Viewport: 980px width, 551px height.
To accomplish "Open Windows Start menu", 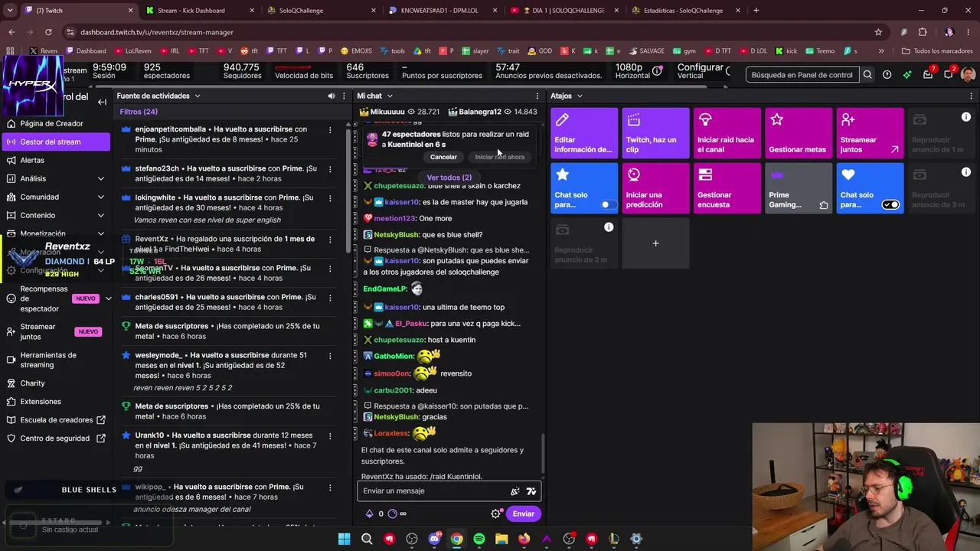I will point(344,539).
